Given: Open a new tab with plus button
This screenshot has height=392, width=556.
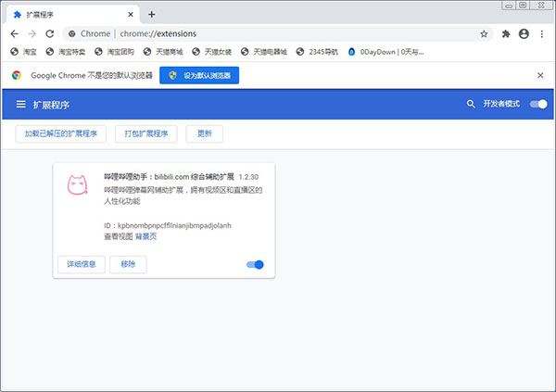Looking at the screenshot, I should click(x=152, y=14).
